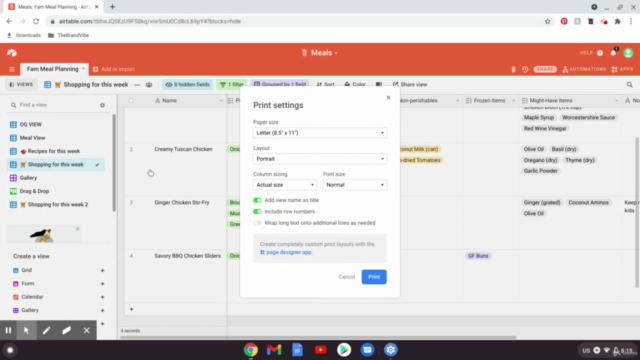
Task: Open the Font size dropdown
Action: tap(355, 185)
